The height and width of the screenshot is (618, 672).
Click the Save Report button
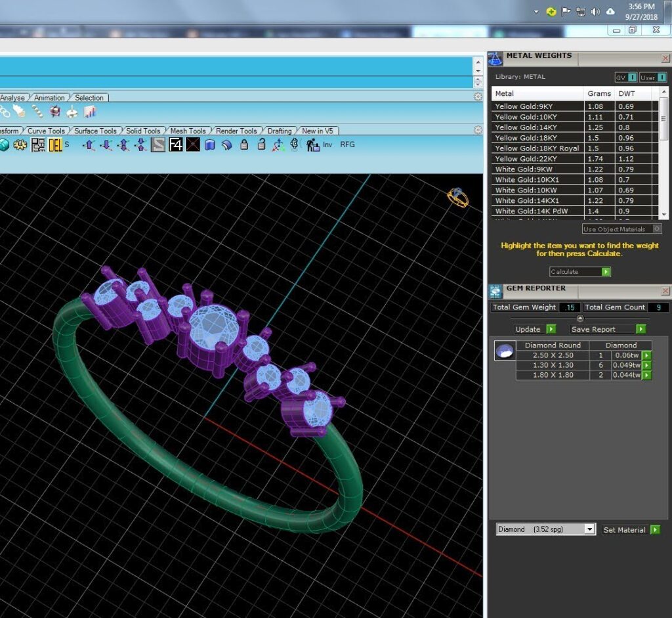pos(608,329)
